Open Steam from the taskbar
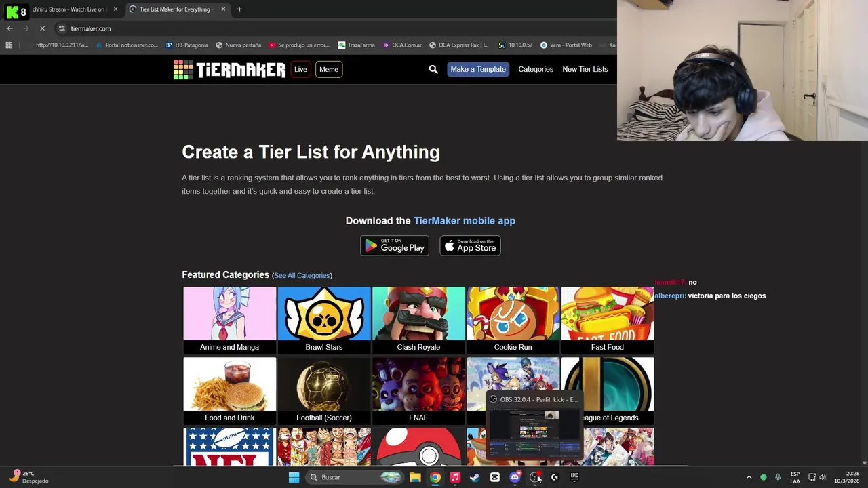The width and height of the screenshot is (868, 488). point(475,477)
